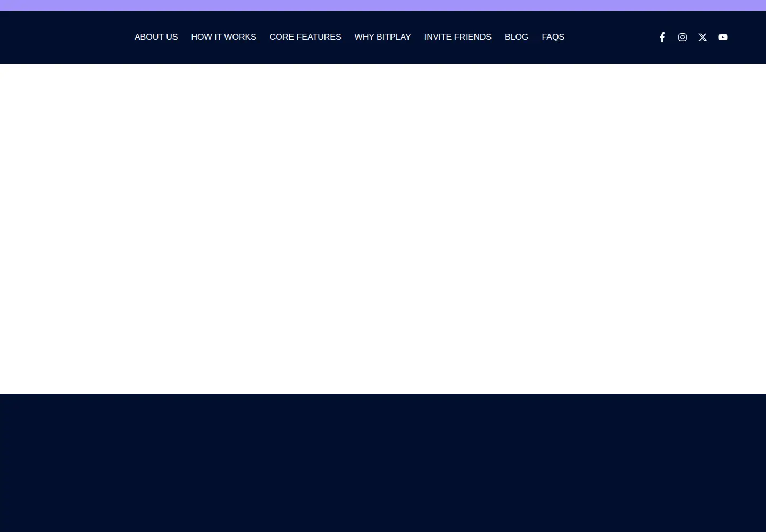Visit the X (Twitter) profile icon
Image resolution: width=766 pixels, height=532 pixels.
[x=703, y=37]
